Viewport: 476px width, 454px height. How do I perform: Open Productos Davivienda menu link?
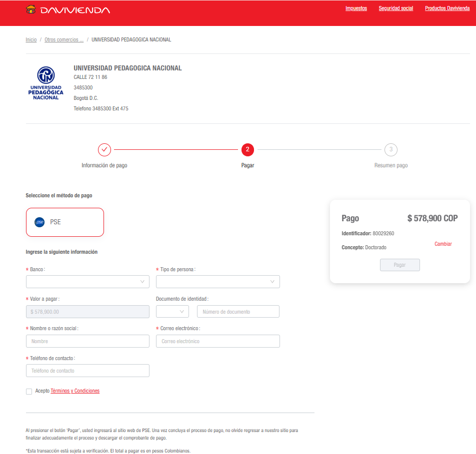click(447, 8)
